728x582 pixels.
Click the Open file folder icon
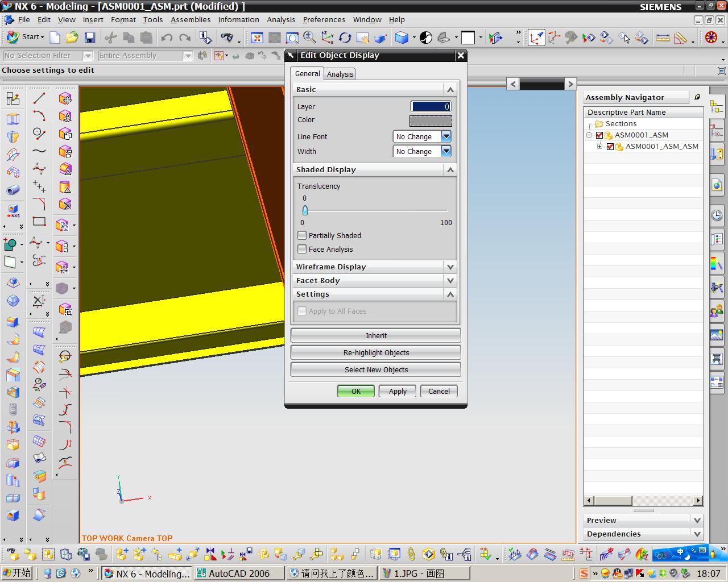(72, 38)
